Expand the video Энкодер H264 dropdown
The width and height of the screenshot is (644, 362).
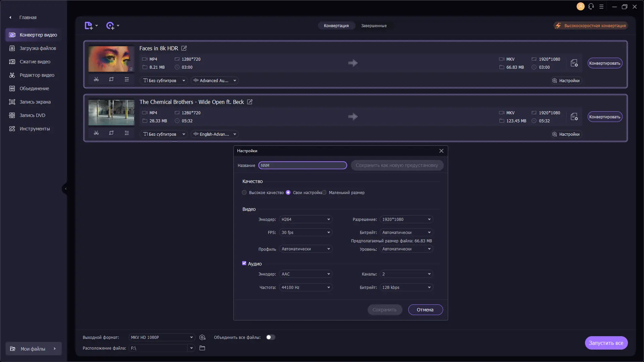305,220
